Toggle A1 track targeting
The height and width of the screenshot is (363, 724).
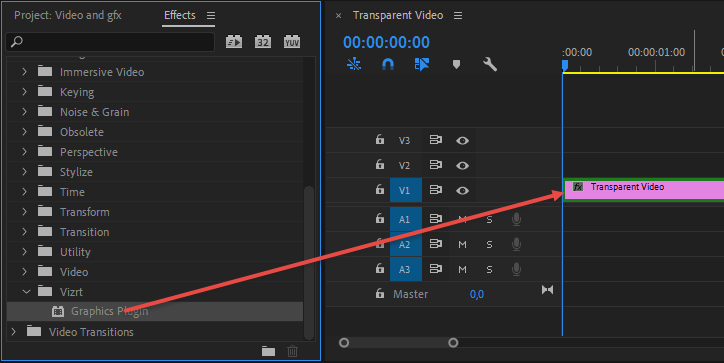405,219
